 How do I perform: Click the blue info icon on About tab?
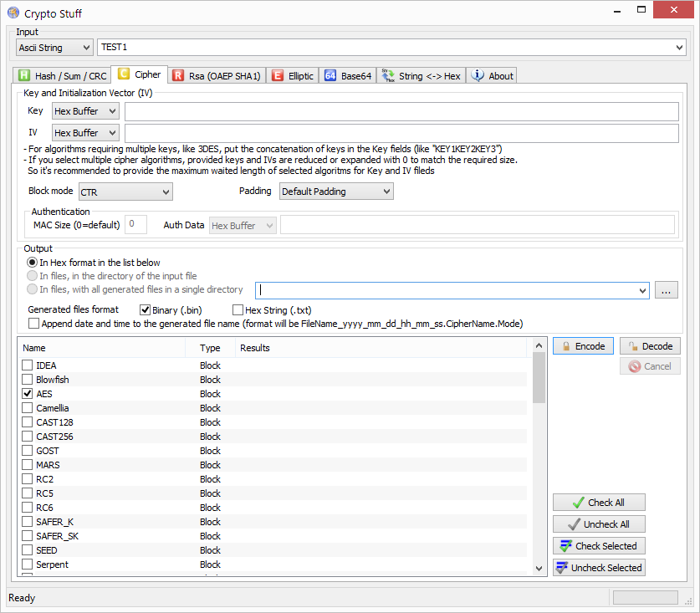[478, 75]
